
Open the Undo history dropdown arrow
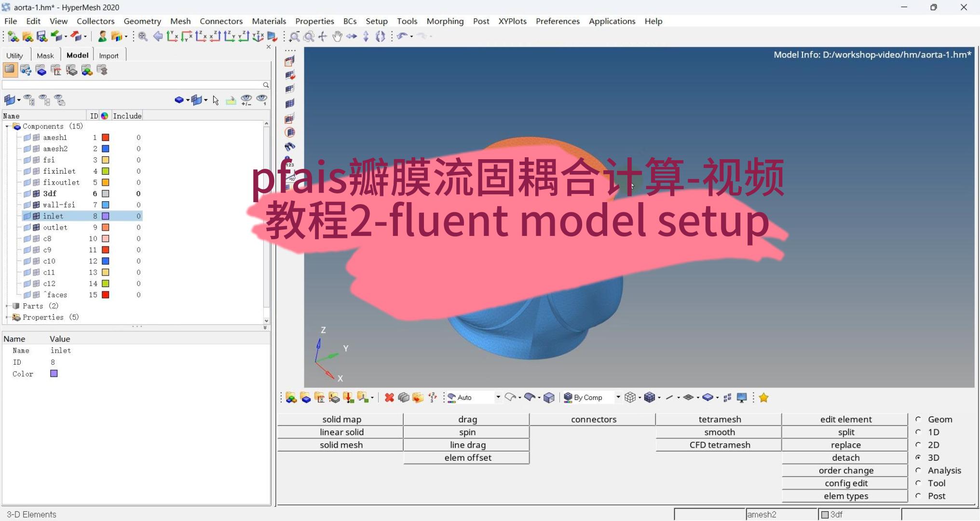[411, 36]
